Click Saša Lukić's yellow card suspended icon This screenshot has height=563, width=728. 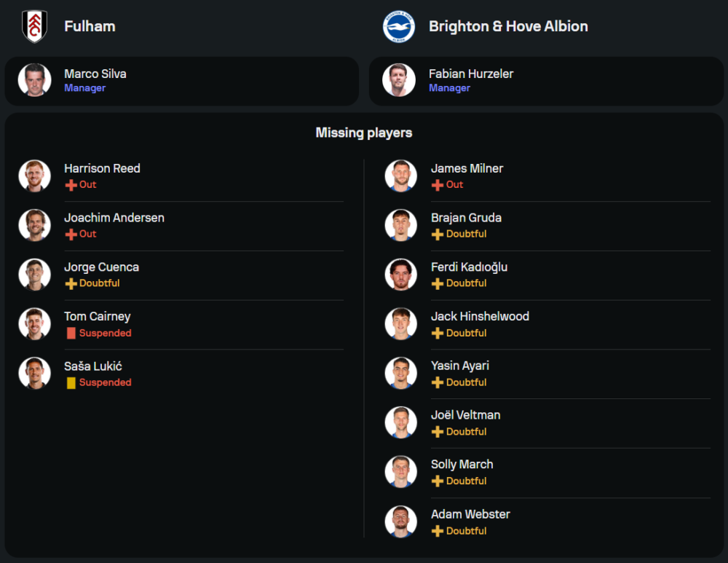71,382
